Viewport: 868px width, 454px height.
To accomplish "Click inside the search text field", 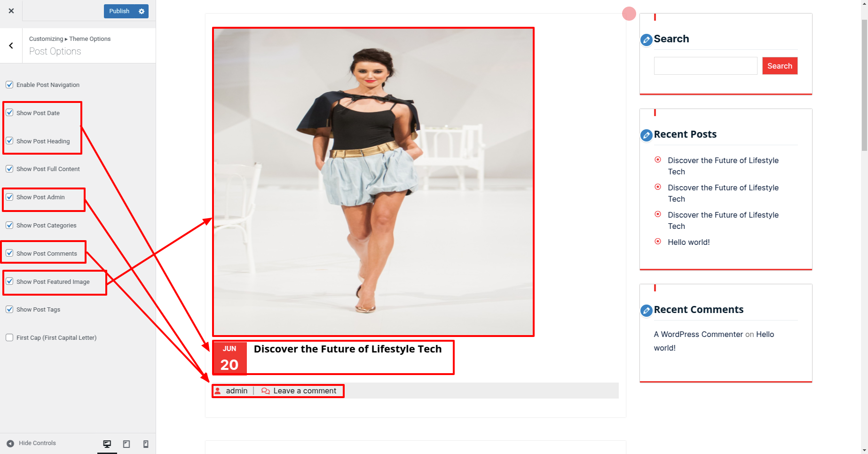I will coord(705,66).
